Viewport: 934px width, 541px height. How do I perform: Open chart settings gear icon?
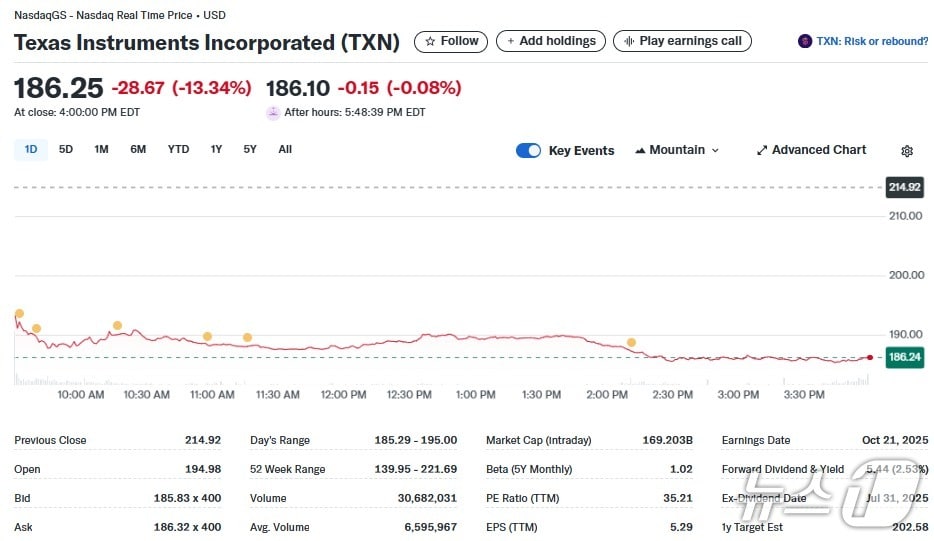(907, 151)
